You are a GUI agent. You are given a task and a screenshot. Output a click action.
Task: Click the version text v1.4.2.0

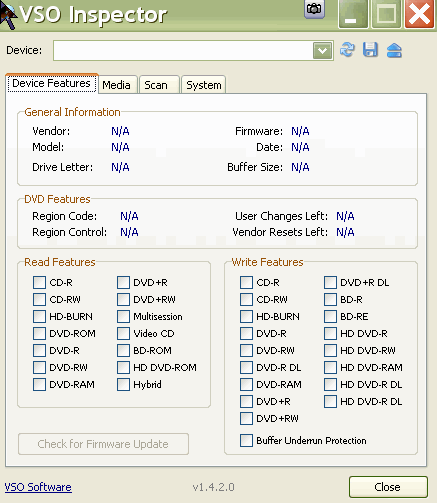point(214,487)
